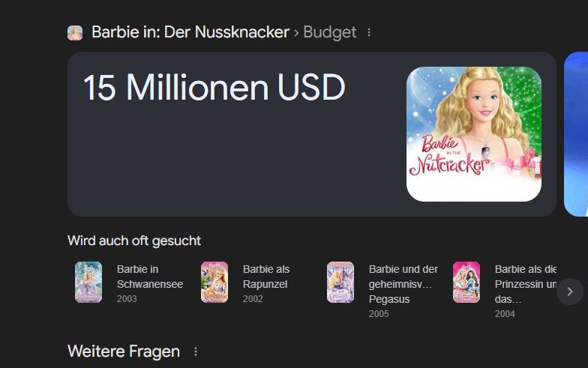
Task: Click the breadcrumb chevron separator before Budget
Action: tap(296, 33)
